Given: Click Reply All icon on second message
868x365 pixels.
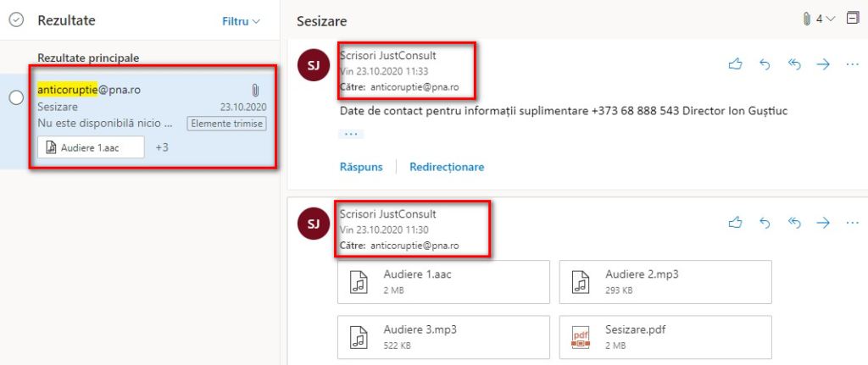Looking at the screenshot, I should [x=793, y=223].
